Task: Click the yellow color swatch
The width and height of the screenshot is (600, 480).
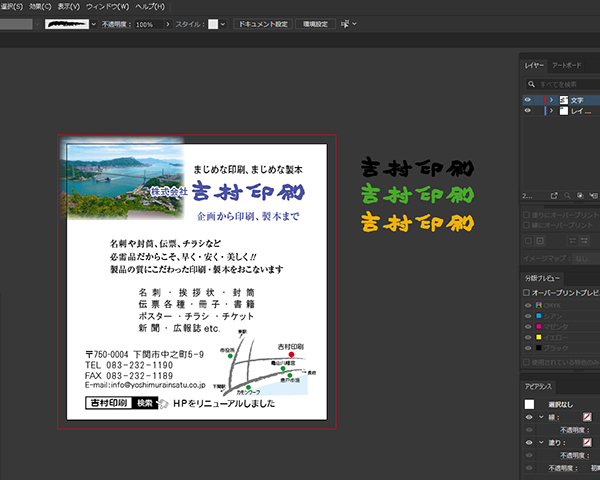Action: [x=538, y=337]
